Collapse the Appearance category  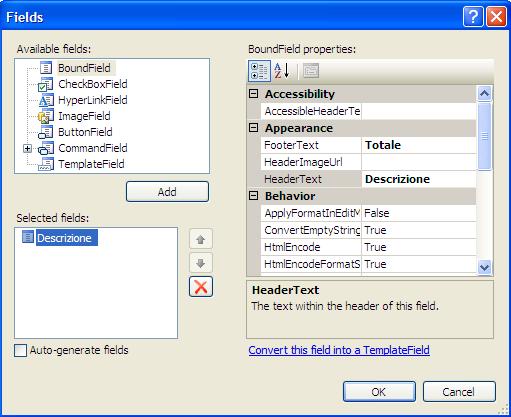[x=254, y=128]
